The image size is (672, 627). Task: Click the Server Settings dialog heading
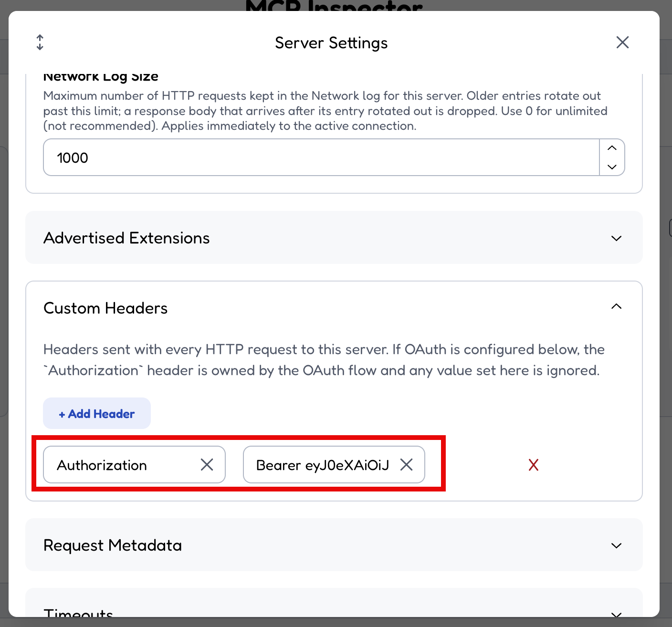pyautogui.click(x=331, y=42)
